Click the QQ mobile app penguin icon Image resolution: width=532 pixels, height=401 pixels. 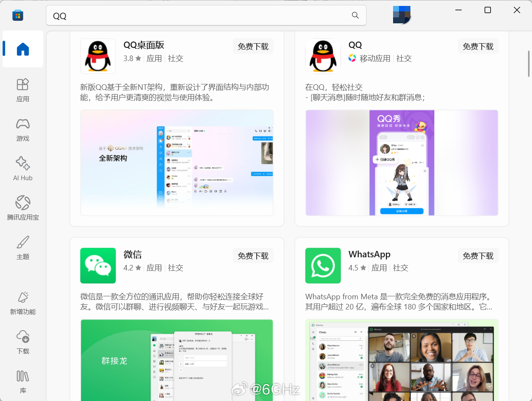tap(323, 56)
